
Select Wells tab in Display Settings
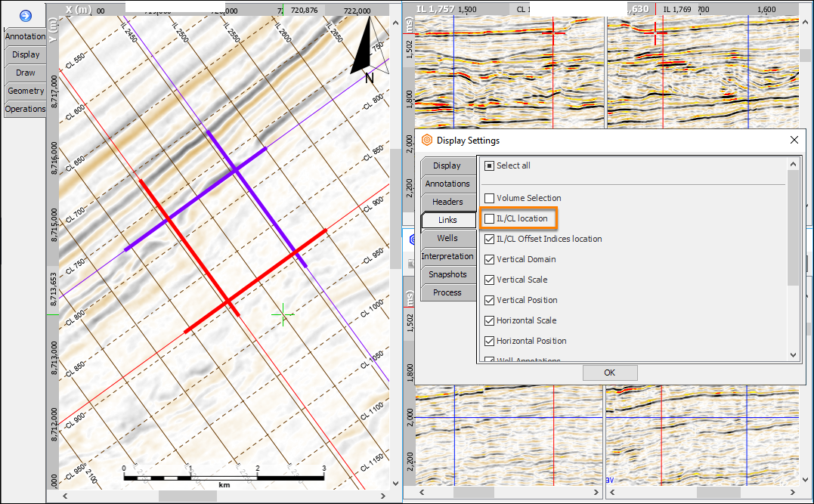[x=447, y=238]
